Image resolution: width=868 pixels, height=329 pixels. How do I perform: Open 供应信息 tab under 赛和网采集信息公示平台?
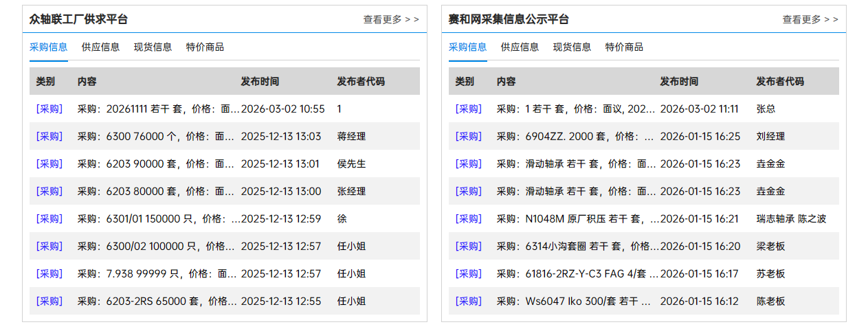click(x=520, y=47)
